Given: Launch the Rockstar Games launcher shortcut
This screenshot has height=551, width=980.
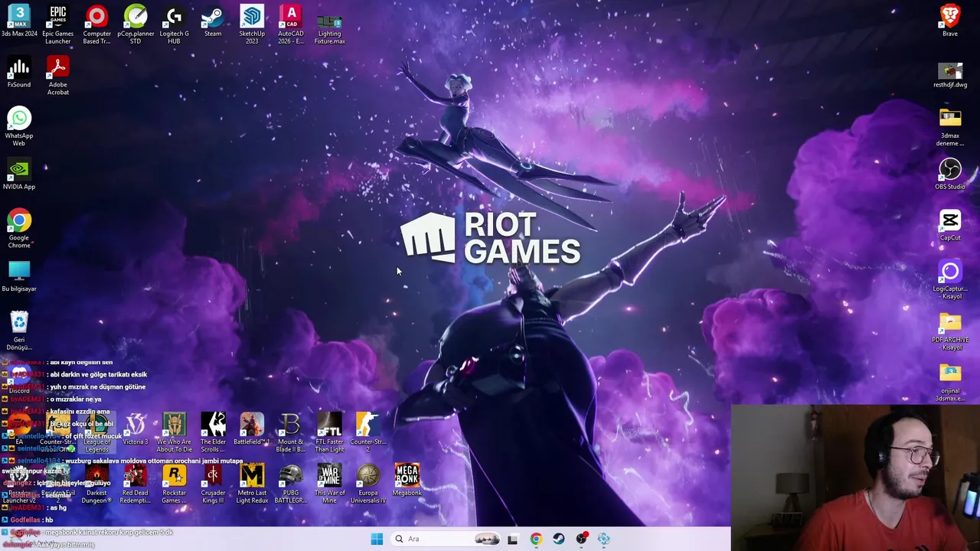Looking at the screenshot, I should coord(174,484).
